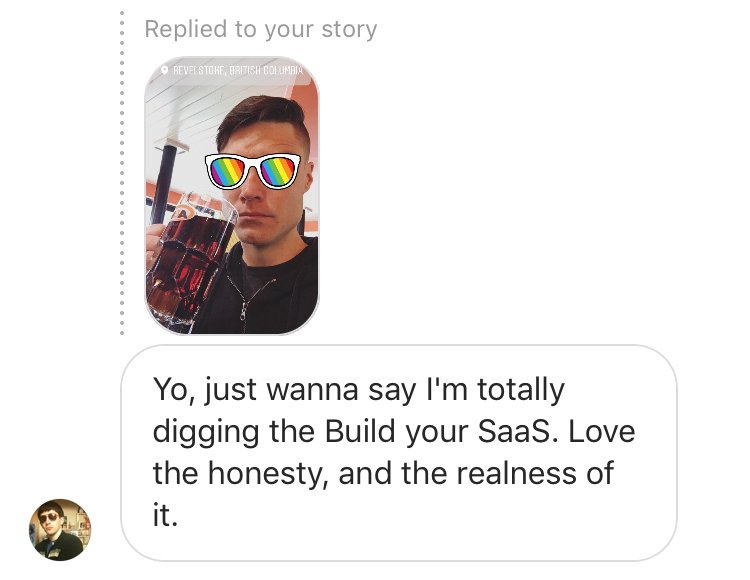This screenshot has height=580, width=750.
Task: Click the right rainbow lens of sunglasses
Action: click(x=278, y=172)
